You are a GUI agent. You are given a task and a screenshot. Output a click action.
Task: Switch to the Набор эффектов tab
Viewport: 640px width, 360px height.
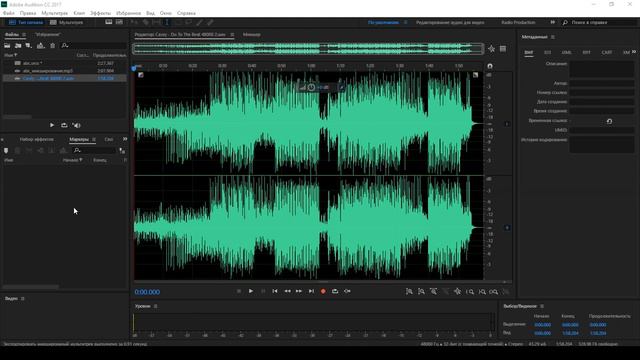pyautogui.click(x=37, y=139)
